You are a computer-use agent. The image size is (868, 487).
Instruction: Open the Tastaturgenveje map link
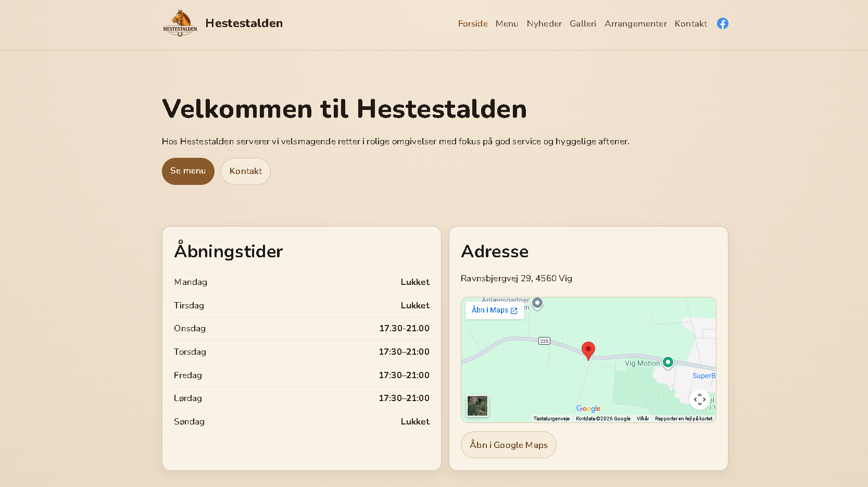[551, 419]
